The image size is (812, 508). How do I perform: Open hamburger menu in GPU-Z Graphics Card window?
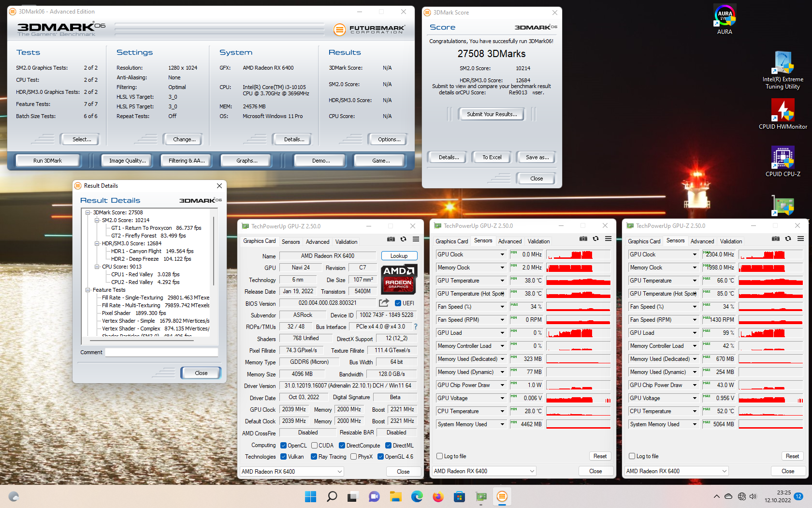click(416, 239)
